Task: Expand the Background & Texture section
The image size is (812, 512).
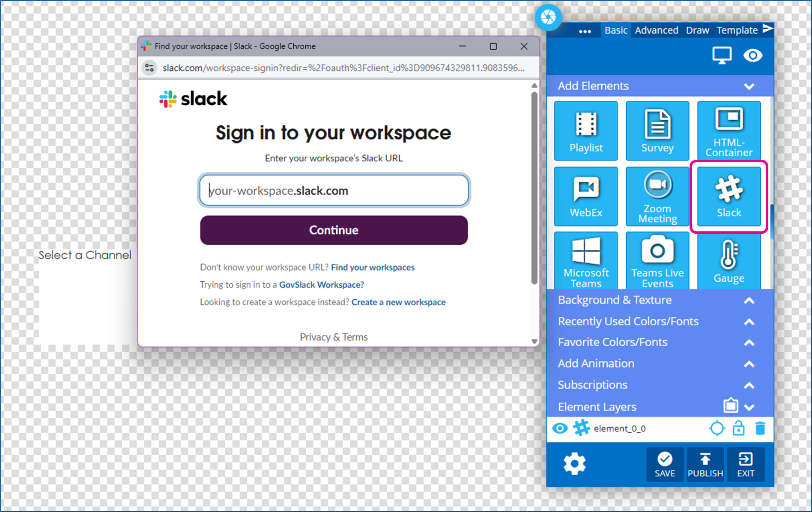Action: pyautogui.click(x=749, y=301)
